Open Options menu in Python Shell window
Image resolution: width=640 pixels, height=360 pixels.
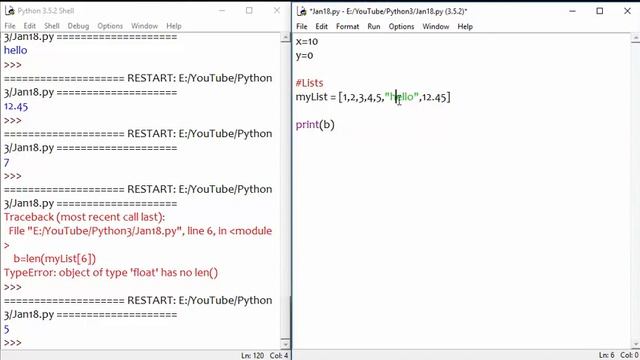110,26
